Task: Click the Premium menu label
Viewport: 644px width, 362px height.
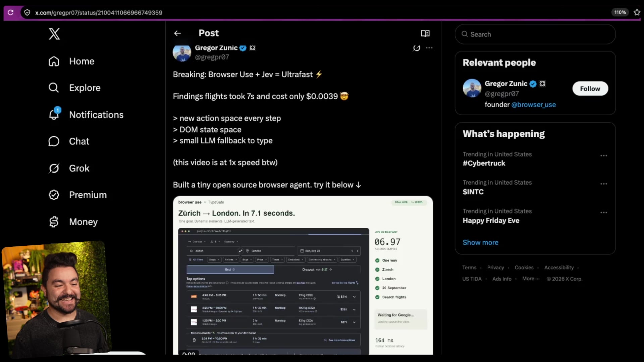Action: pyautogui.click(x=88, y=195)
